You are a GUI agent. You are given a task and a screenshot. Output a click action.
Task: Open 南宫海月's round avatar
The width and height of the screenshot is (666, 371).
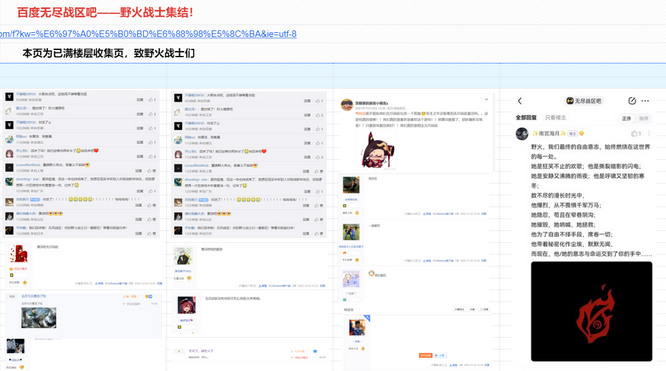tap(522, 133)
